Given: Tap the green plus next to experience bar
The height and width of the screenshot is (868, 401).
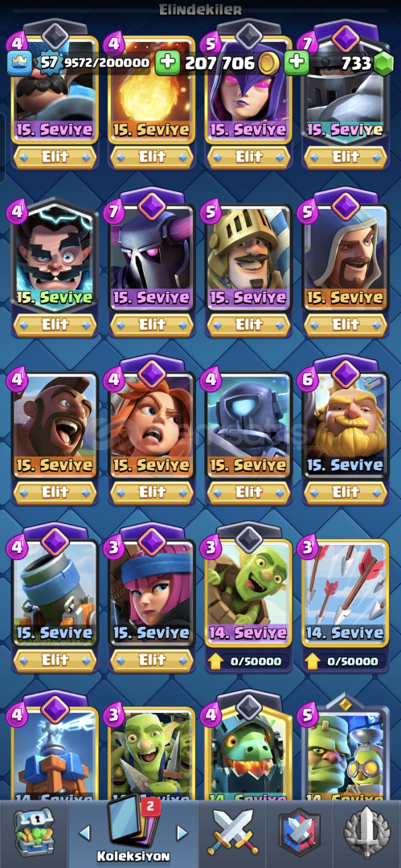Looking at the screenshot, I should 167,63.
